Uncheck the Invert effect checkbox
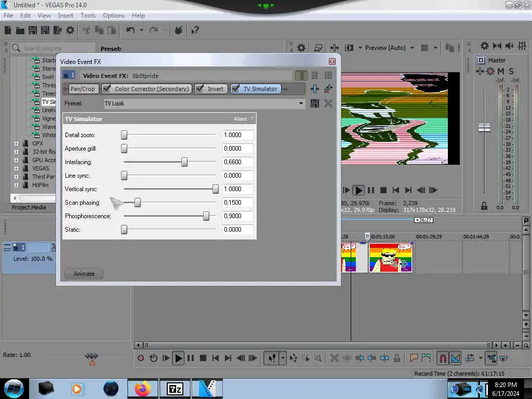The width and height of the screenshot is (532, 399). point(199,89)
